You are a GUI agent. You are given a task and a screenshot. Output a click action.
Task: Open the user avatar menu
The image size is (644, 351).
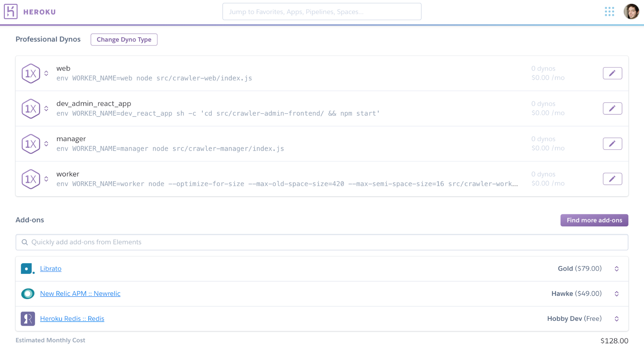pos(631,12)
